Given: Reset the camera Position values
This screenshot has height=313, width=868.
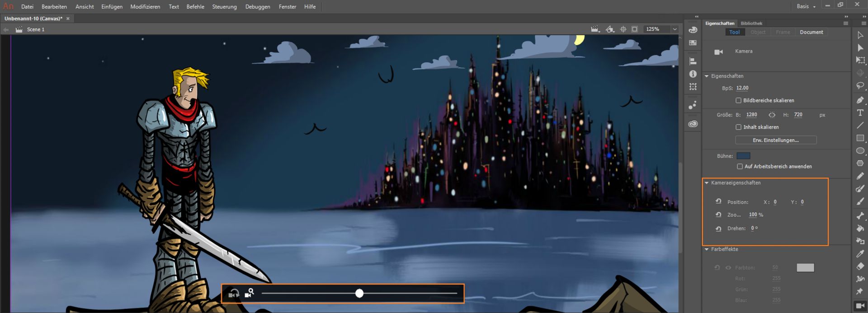Looking at the screenshot, I should click(718, 201).
